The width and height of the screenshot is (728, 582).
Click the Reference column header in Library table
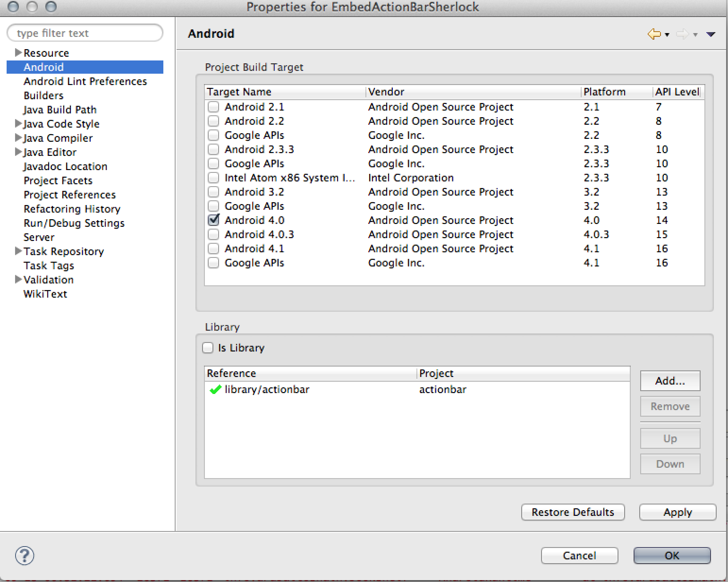click(x=311, y=373)
